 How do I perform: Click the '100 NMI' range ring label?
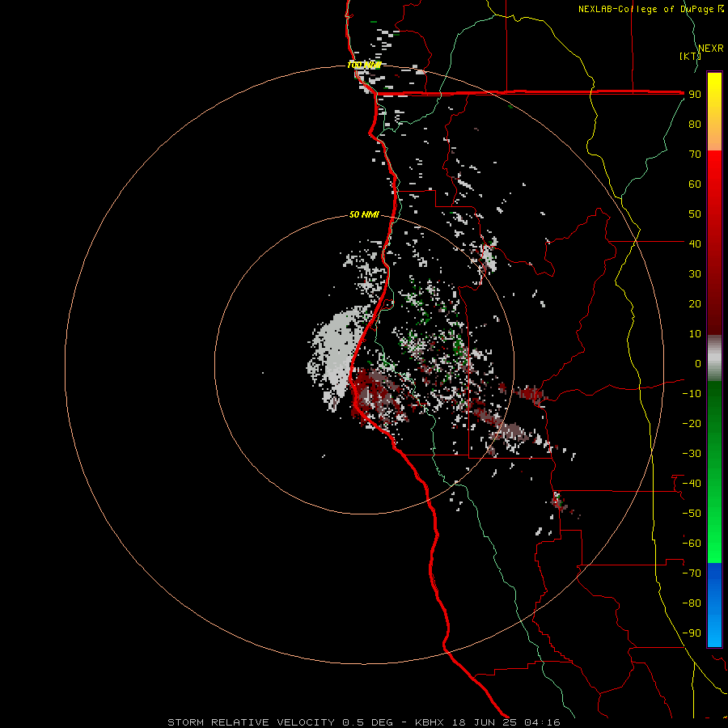(x=365, y=65)
